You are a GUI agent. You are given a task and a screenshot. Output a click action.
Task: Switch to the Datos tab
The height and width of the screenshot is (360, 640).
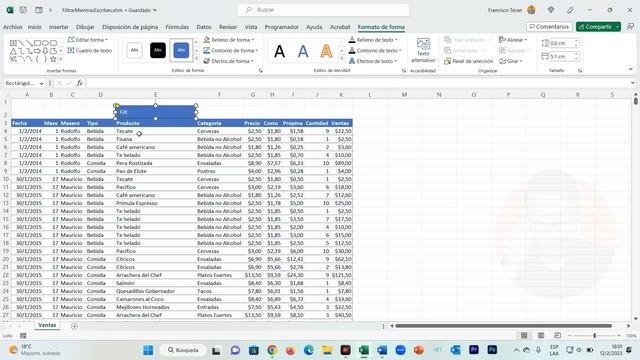(204, 27)
